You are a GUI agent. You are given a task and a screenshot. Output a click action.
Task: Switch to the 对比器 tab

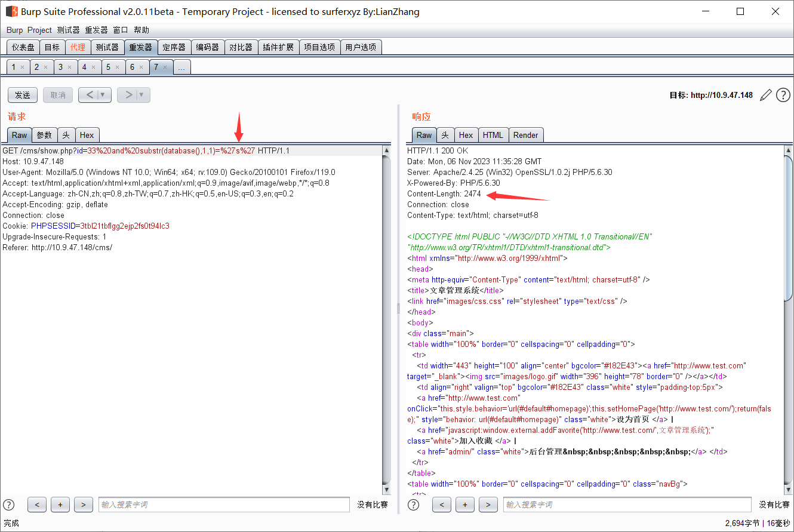241,47
